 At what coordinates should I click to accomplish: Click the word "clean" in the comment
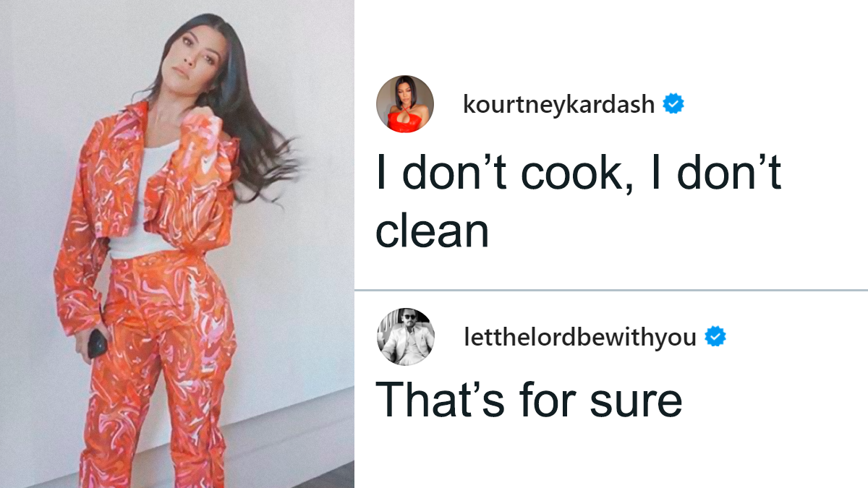432,231
